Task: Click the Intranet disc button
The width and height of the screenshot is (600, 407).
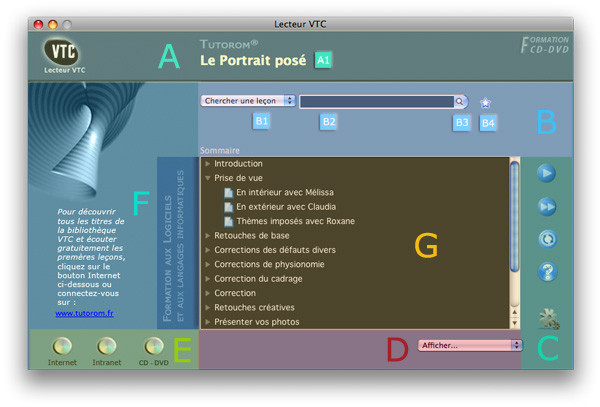Action: [x=107, y=346]
